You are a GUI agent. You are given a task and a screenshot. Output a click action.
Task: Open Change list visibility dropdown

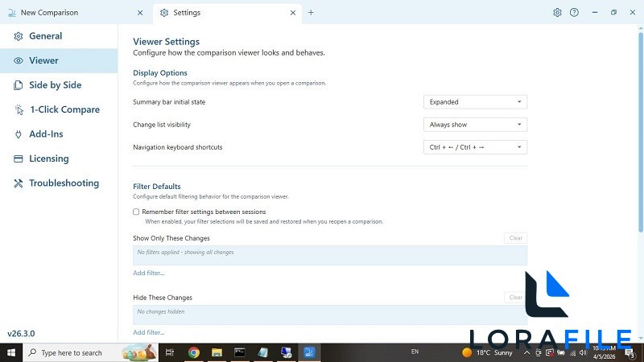pyautogui.click(x=475, y=125)
